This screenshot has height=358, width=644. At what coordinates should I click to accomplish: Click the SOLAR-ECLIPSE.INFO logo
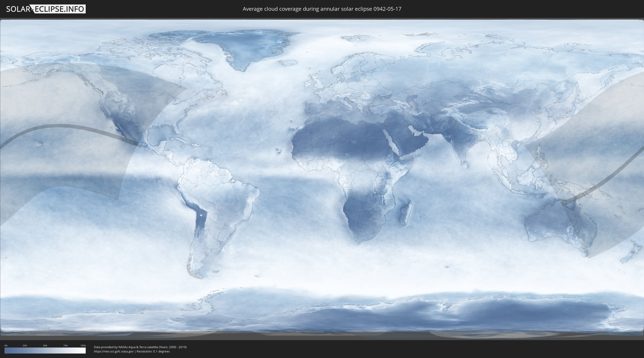(x=46, y=9)
